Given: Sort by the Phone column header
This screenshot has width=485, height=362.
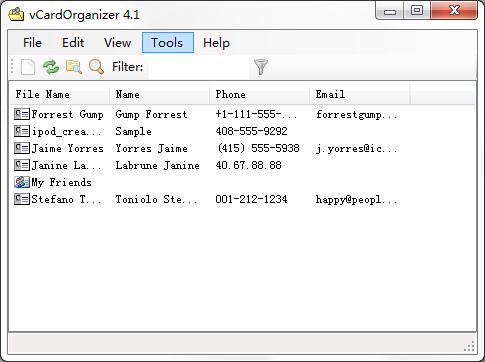Looking at the screenshot, I should pos(259,94).
